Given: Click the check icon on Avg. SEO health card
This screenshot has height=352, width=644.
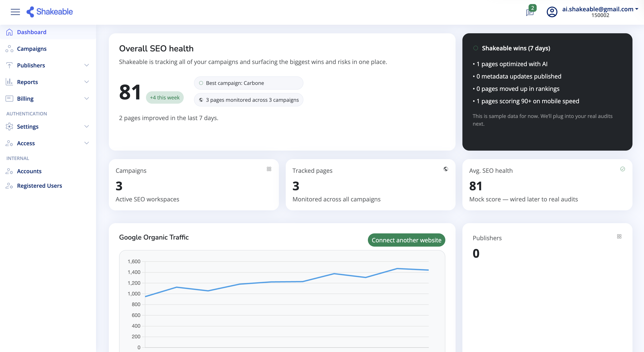Looking at the screenshot, I should (623, 169).
